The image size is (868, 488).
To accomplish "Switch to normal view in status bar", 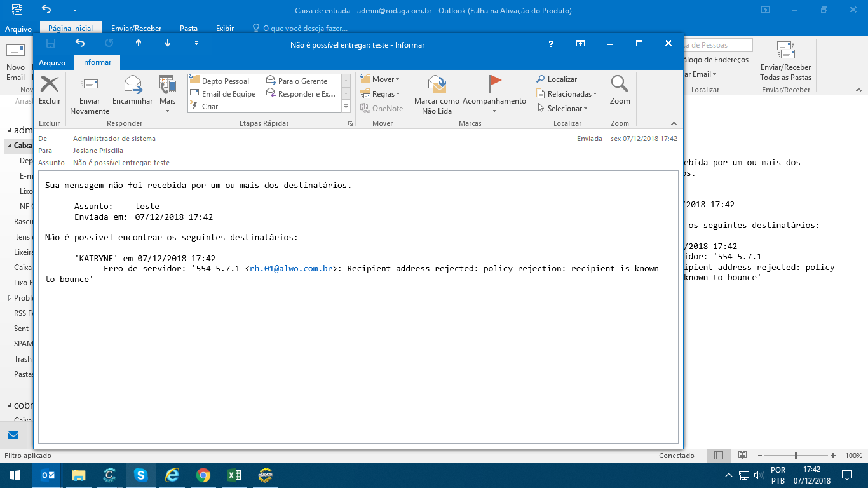I will coord(719,456).
